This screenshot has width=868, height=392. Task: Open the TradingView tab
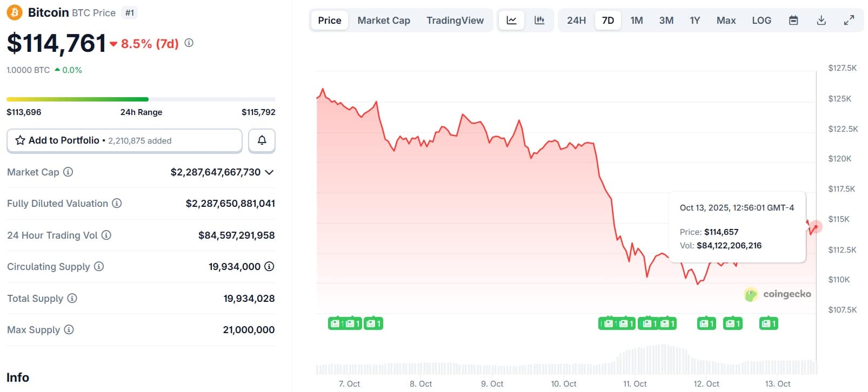point(455,21)
